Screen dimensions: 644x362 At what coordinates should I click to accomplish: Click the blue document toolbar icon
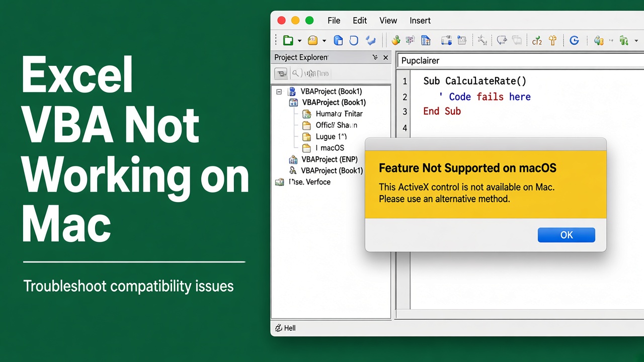click(339, 41)
